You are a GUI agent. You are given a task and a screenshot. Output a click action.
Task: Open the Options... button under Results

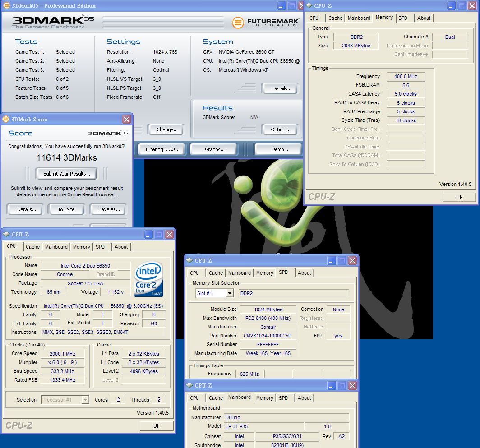point(280,129)
